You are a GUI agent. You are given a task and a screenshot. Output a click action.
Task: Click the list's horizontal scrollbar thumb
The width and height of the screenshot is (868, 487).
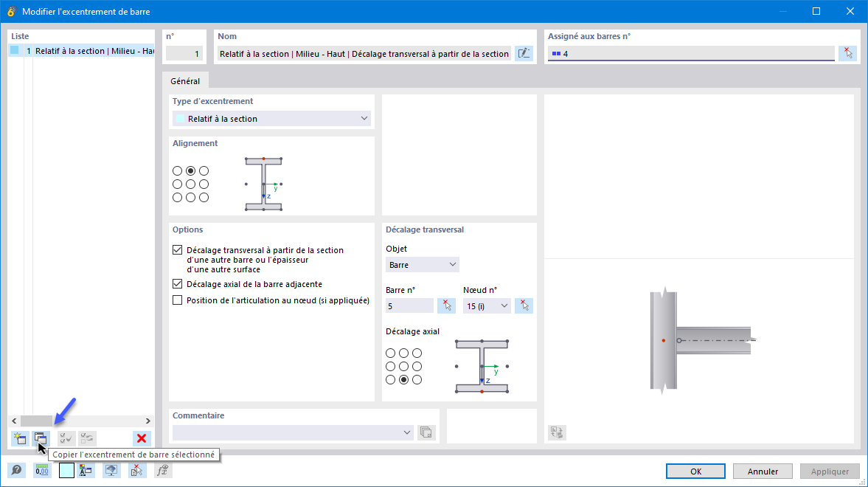(x=36, y=421)
